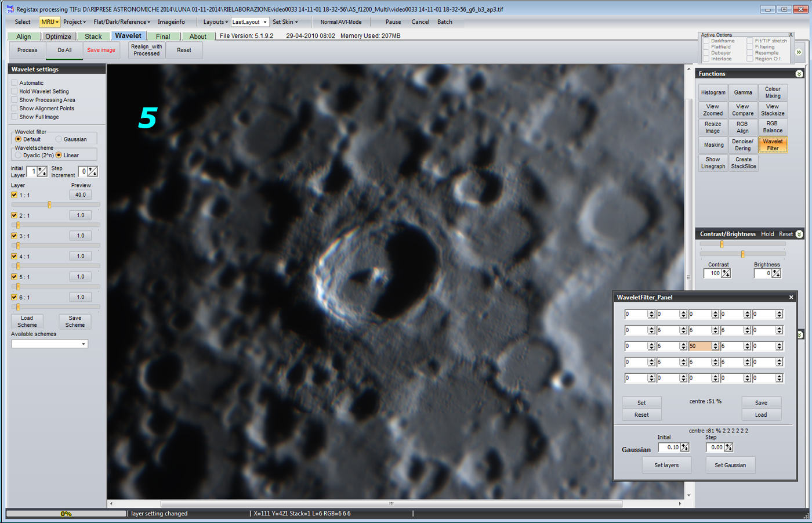Open the Masking function
Screen dimensions: 812x523
pos(713,145)
